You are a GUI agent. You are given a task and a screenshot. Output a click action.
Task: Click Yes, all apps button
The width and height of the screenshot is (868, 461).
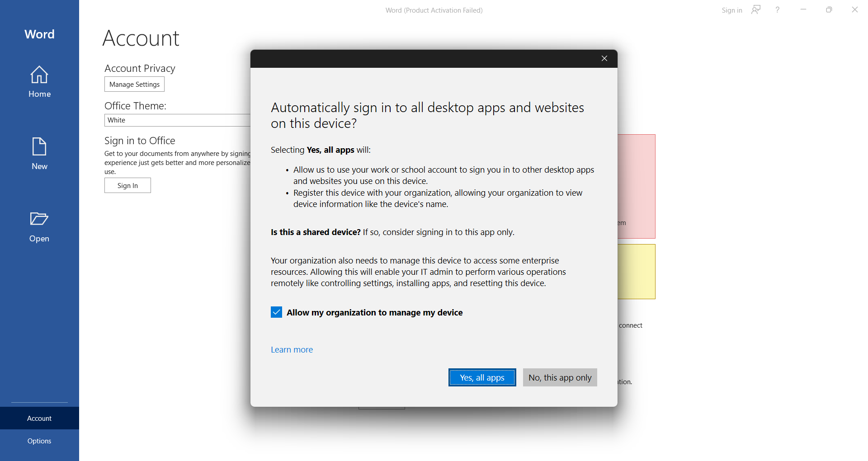(482, 378)
